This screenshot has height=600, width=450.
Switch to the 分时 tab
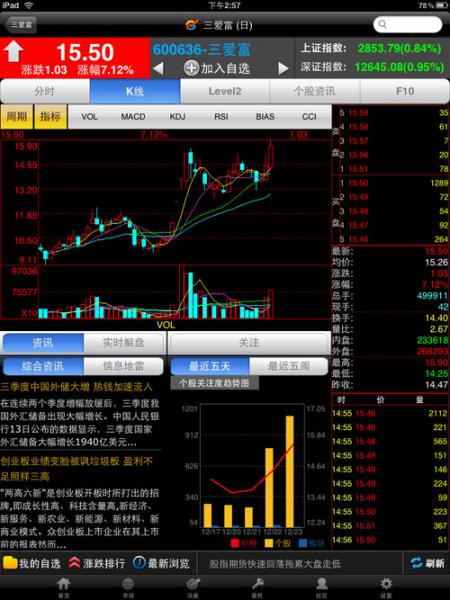pos(45,91)
